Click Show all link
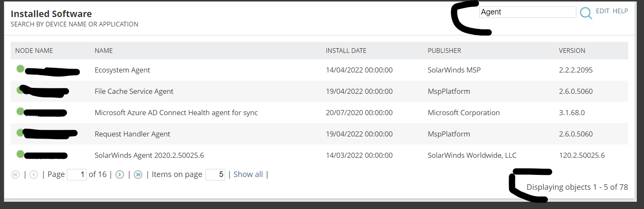Viewport: 644px width, 209px height. point(248,174)
